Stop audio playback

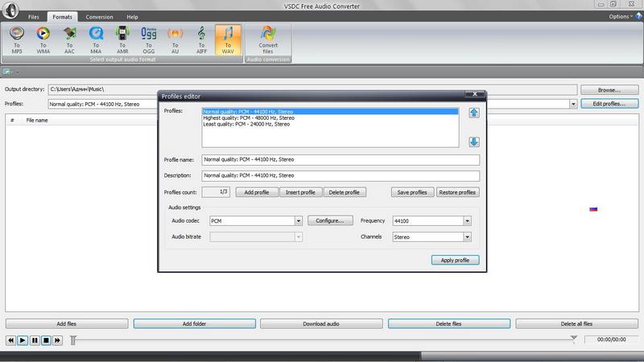(46, 340)
